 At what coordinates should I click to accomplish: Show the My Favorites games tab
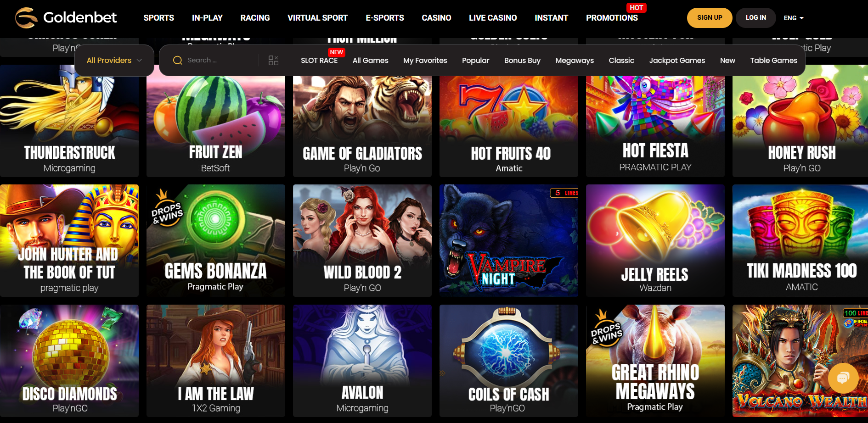(x=425, y=60)
